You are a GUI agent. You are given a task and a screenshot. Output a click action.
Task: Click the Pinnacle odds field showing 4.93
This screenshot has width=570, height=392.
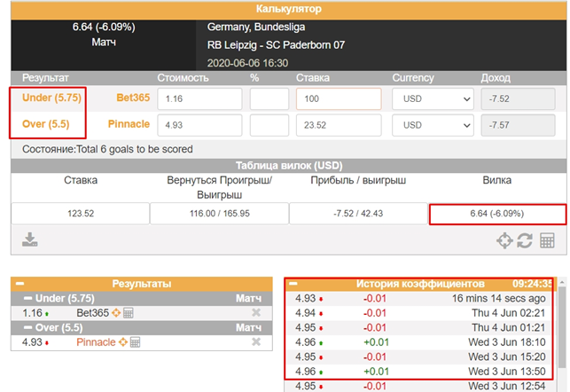coord(198,125)
